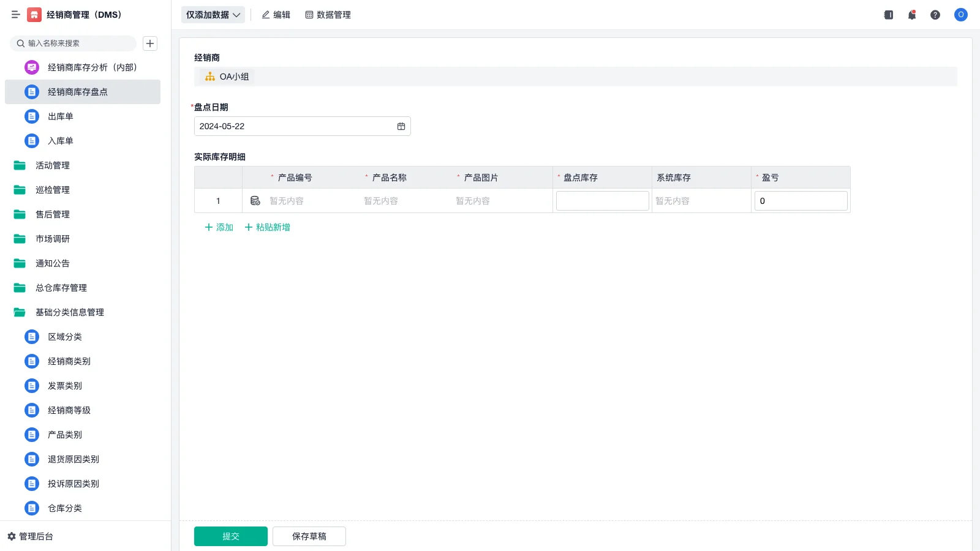Image resolution: width=980 pixels, height=551 pixels.
Task: Open 数据管理 from the top toolbar
Action: (x=328, y=15)
